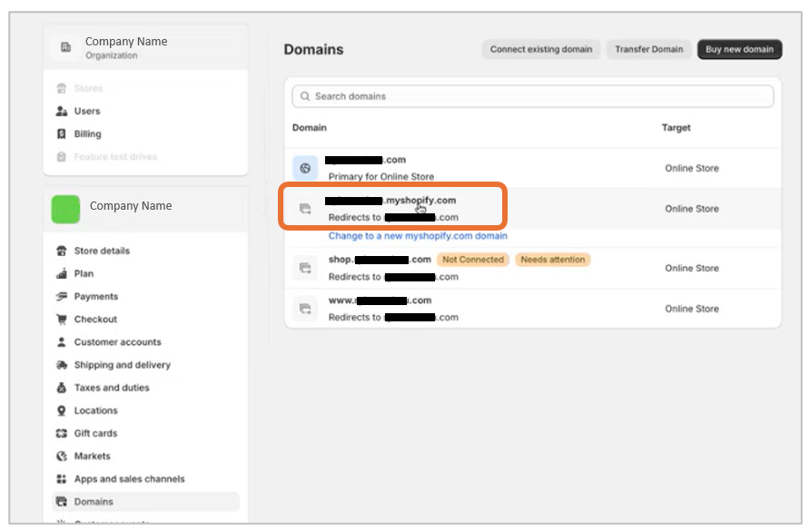Viewport: 810px width, 532px height.
Task: Open Gift cards settings
Action: pos(95,433)
